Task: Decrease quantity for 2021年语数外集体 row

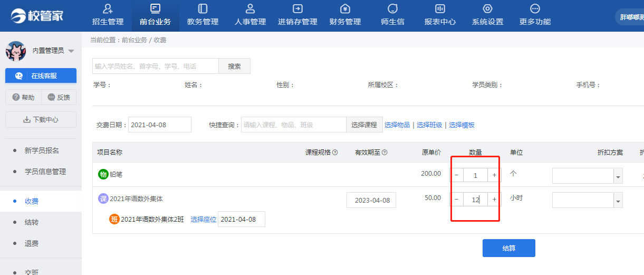Action: coord(457,200)
